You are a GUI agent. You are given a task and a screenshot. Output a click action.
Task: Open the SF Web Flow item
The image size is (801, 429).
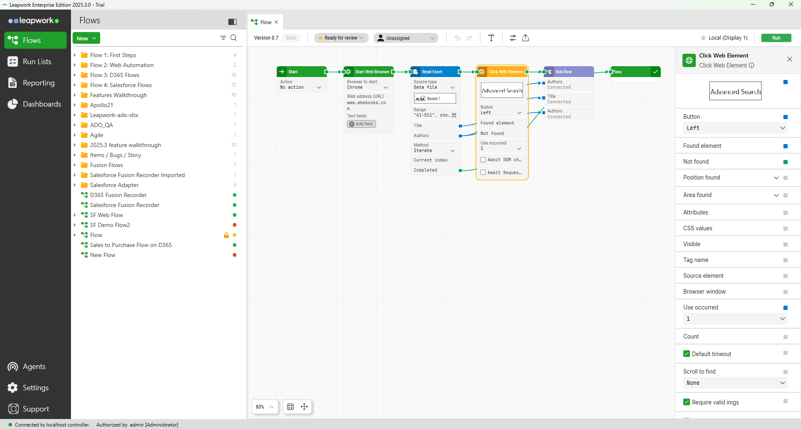(x=106, y=215)
